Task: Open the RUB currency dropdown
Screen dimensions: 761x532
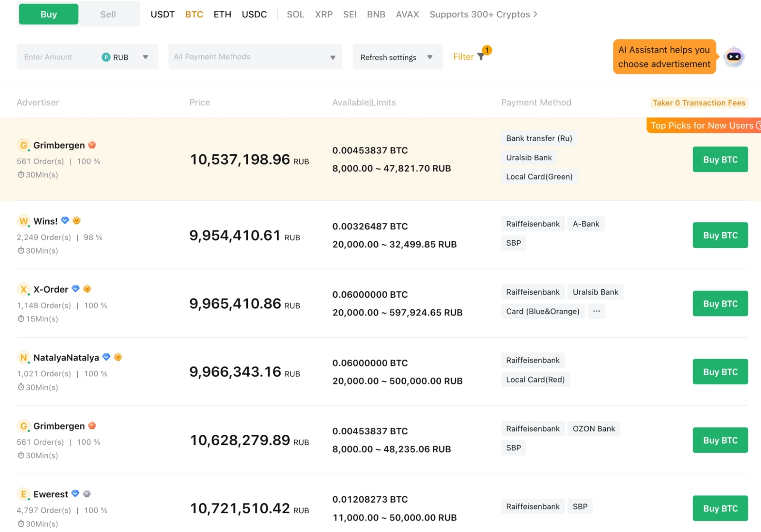Action: [x=145, y=57]
